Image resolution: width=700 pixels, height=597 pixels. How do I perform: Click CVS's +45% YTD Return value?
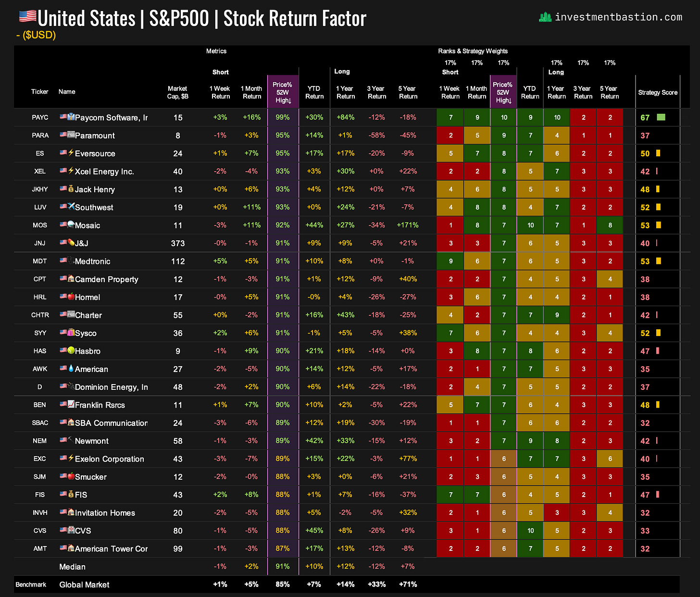[314, 531]
